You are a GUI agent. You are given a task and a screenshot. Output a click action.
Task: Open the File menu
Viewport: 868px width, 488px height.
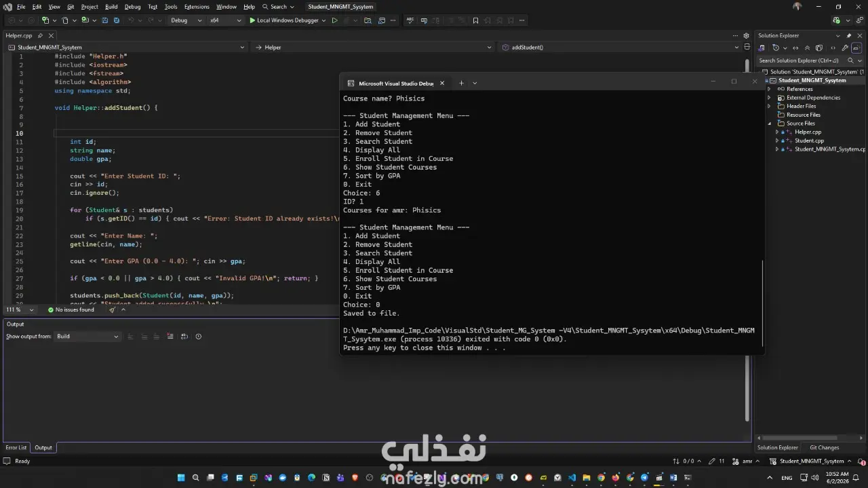[x=21, y=7]
